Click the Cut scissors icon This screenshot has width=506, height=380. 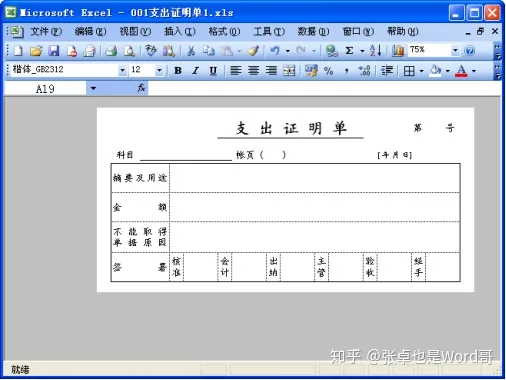191,51
